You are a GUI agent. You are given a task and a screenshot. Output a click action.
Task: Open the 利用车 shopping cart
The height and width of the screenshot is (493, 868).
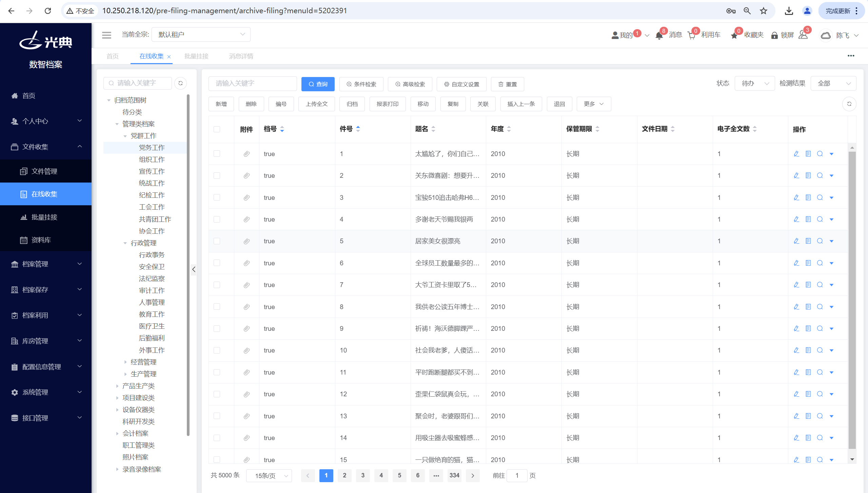691,35
